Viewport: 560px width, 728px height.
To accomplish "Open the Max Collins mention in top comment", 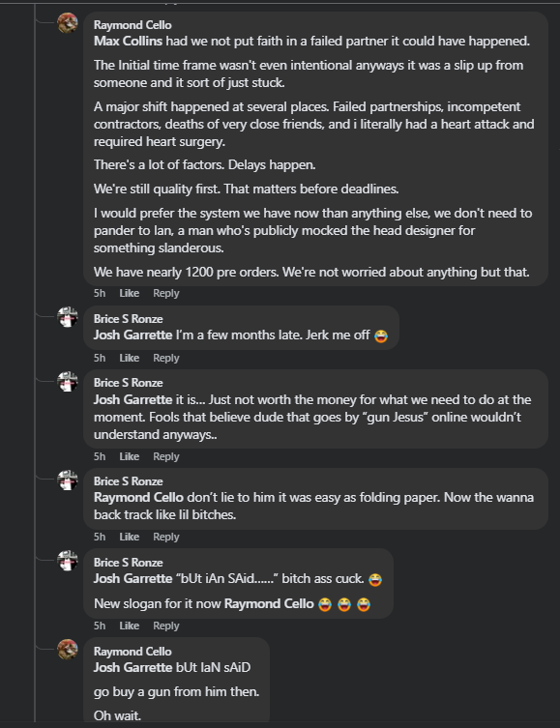I will [129, 41].
